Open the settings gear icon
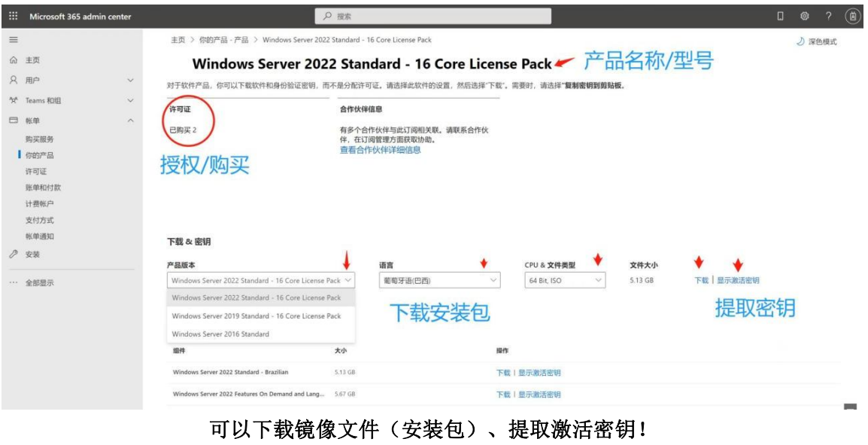 [x=804, y=16]
